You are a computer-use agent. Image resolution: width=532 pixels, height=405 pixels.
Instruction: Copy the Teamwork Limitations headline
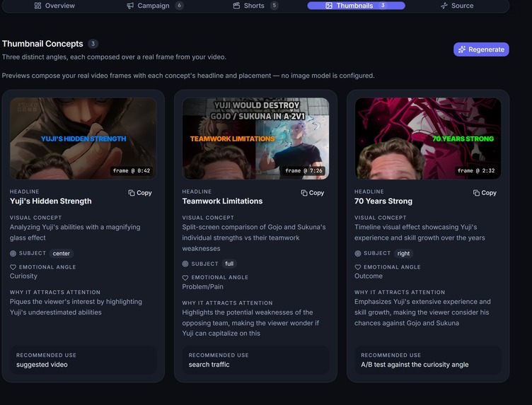coord(312,193)
